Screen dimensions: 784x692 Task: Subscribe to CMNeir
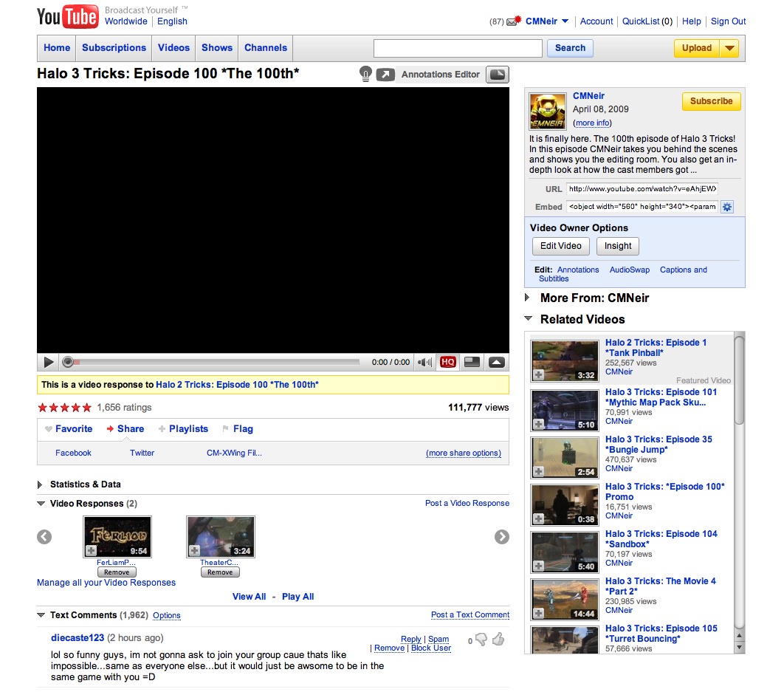coord(711,101)
